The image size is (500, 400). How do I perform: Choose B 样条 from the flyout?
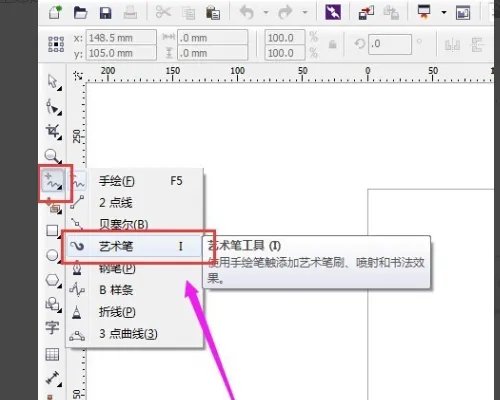(135, 290)
